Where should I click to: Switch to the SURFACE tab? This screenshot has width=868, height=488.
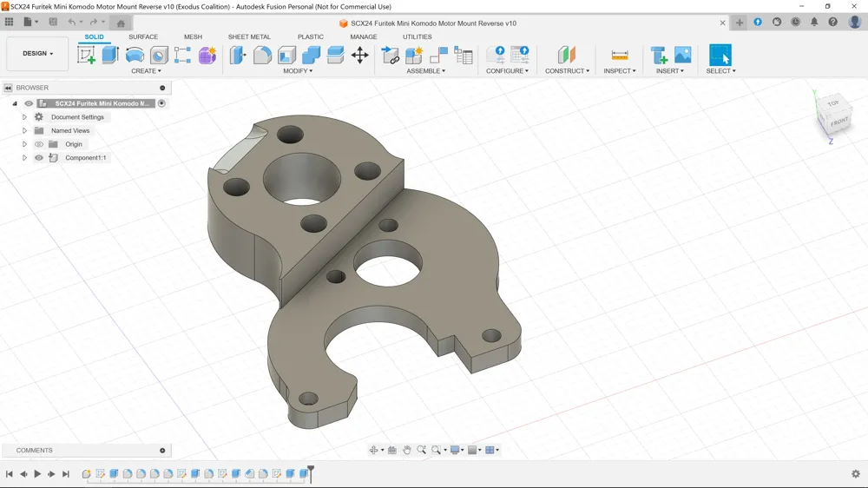[143, 36]
